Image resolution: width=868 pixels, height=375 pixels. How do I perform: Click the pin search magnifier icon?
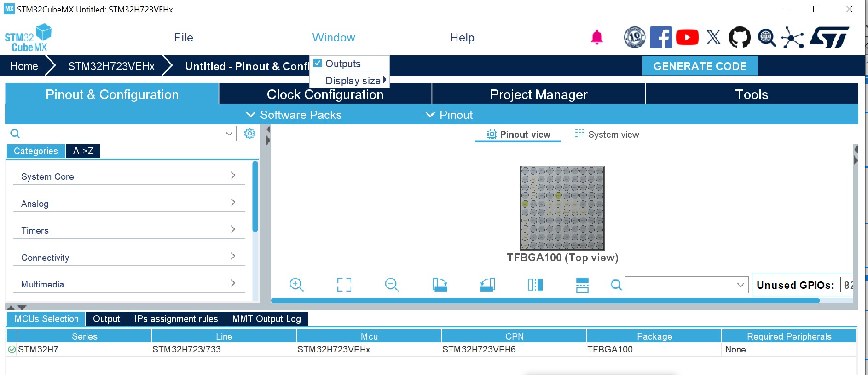tap(616, 285)
